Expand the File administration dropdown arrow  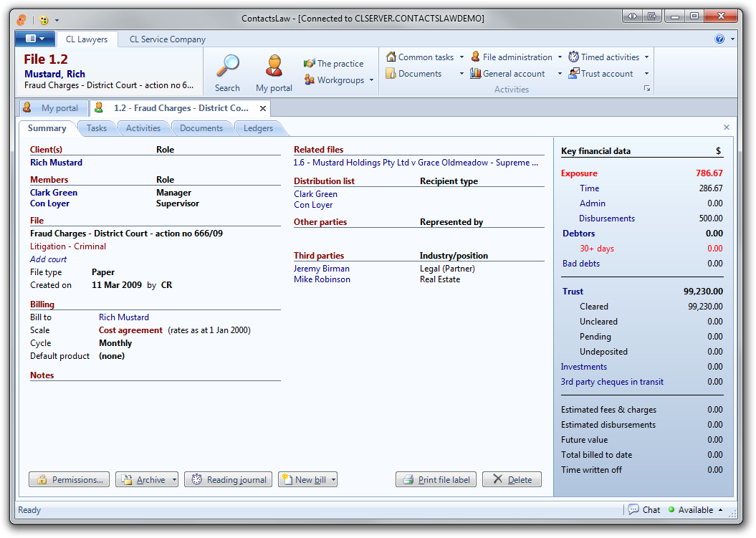click(560, 57)
